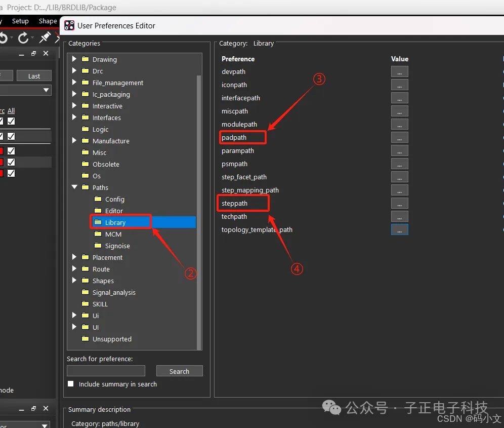Click the redo arrow icon
This screenshot has width=504, height=428.
click(x=23, y=38)
